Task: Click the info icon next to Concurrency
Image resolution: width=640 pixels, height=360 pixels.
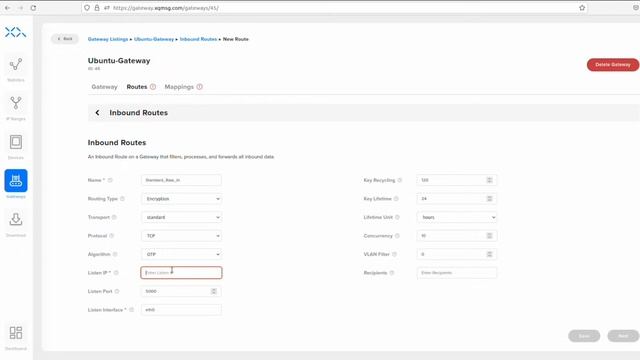Action: click(397, 236)
